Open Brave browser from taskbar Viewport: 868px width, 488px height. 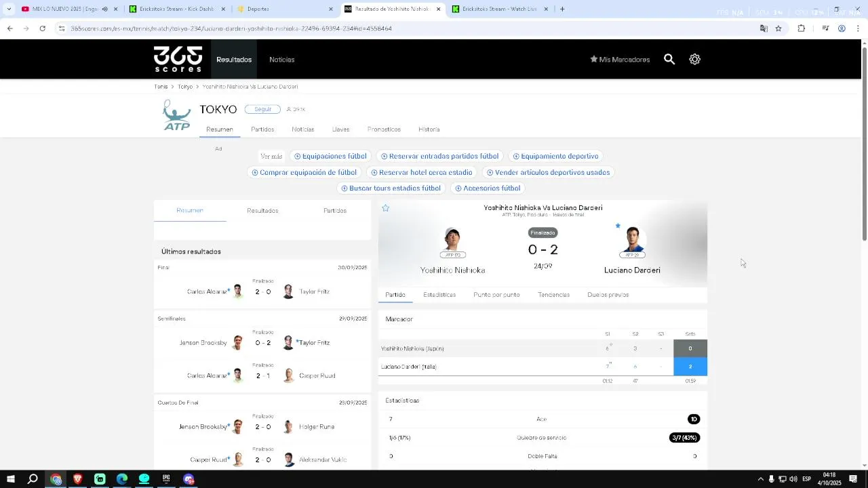tap(77, 479)
